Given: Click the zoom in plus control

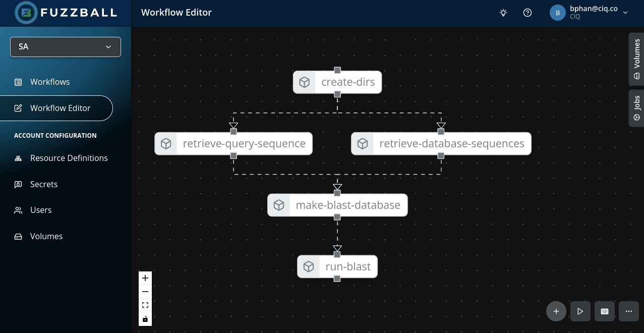Looking at the screenshot, I should (x=145, y=278).
